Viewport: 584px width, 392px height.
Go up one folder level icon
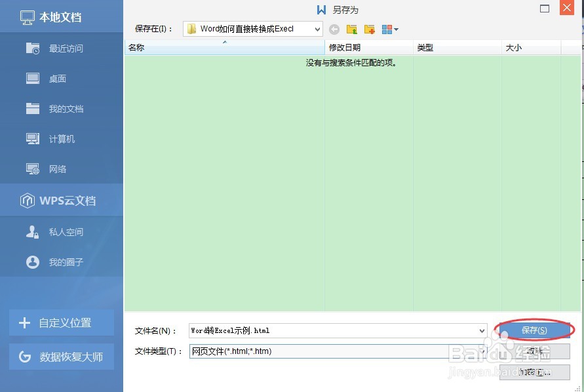point(351,29)
